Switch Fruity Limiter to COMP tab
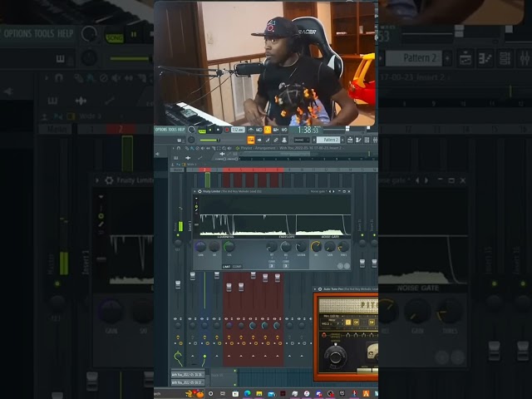This screenshot has height=399, width=532. point(237,267)
